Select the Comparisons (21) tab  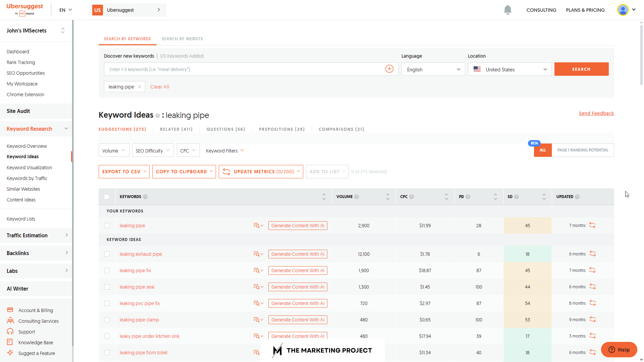pyautogui.click(x=341, y=129)
